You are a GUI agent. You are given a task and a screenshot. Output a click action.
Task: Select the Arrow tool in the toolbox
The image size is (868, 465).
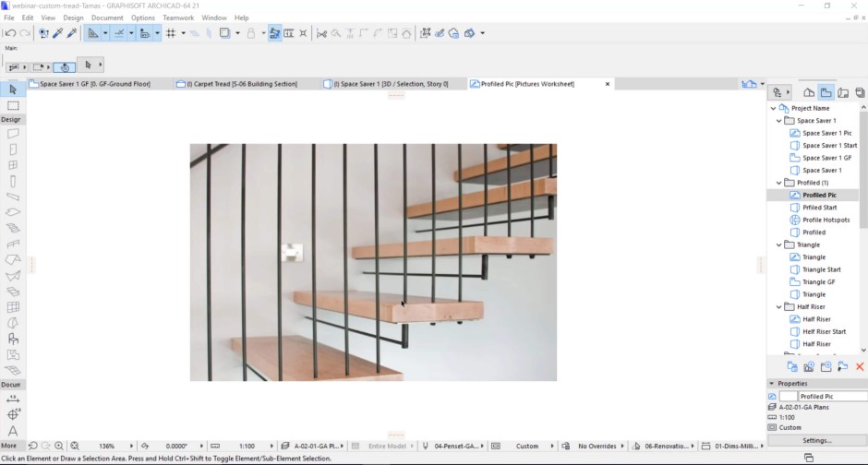[x=13, y=89]
